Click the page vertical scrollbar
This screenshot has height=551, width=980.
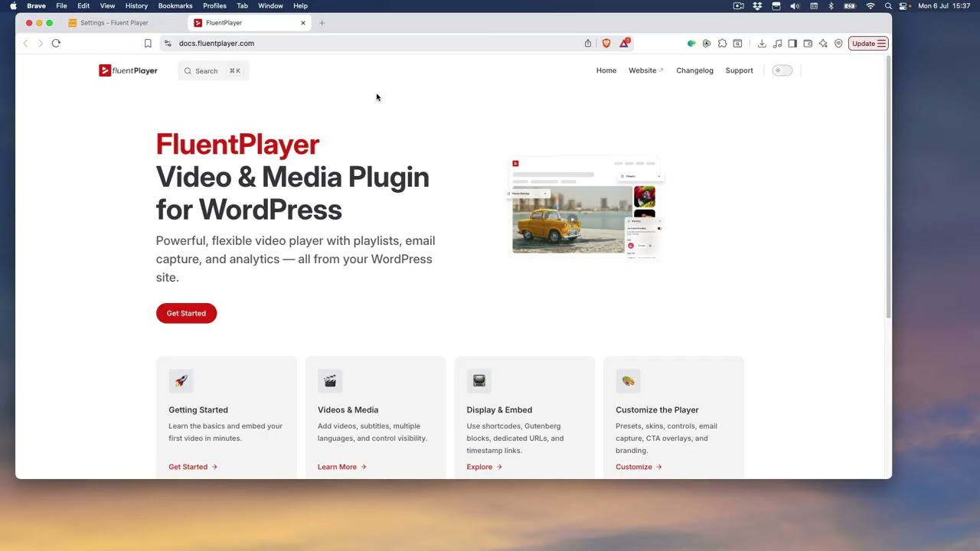click(x=888, y=187)
